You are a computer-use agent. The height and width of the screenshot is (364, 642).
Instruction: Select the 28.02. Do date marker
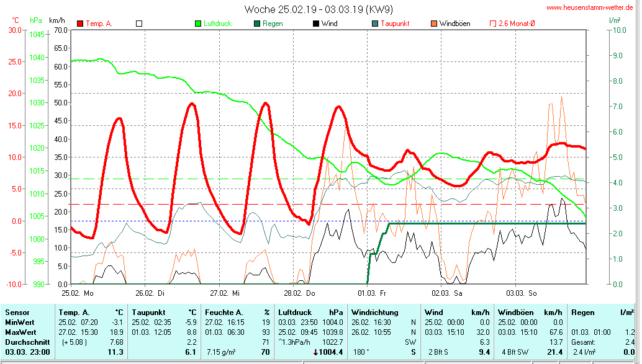coord(300,292)
